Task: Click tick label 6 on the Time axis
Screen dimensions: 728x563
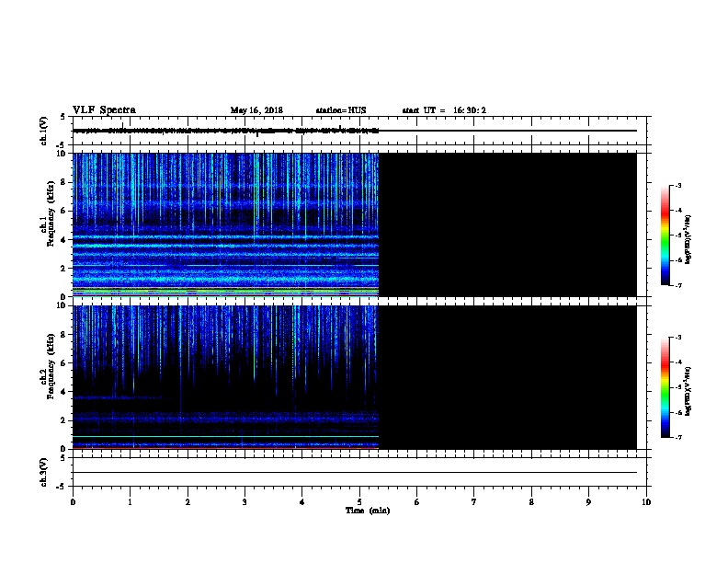Action: point(417,502)
